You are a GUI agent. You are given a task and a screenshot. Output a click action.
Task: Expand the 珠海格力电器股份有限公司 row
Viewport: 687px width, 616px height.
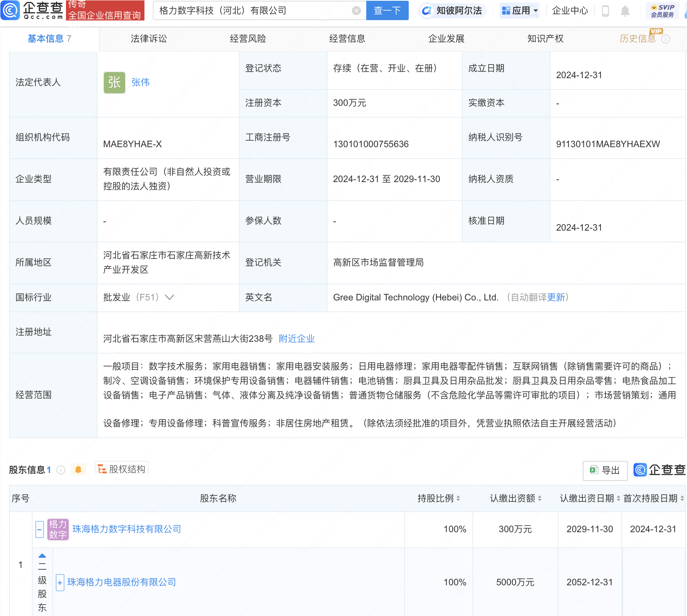pos(60,583)
